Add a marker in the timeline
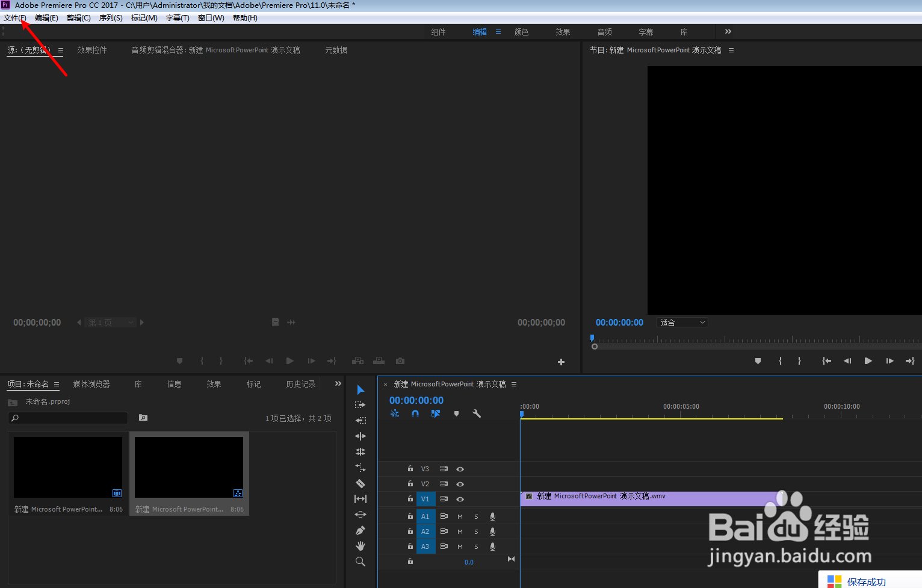The height and width of the screenshot is (588, 922). tap(457, 413)
